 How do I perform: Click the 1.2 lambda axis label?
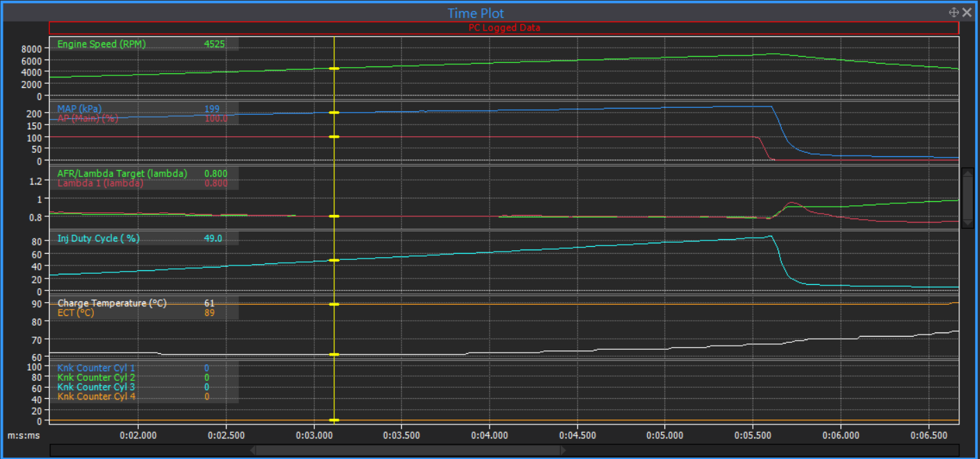(36, 181)
